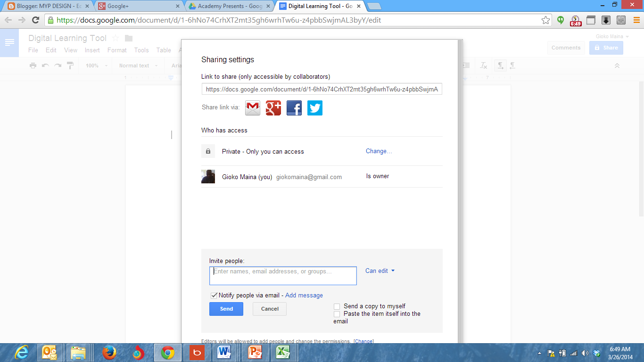This screenshot has width=644, height=362.
Task: Open the Edit menu
Action: (51, 50)
